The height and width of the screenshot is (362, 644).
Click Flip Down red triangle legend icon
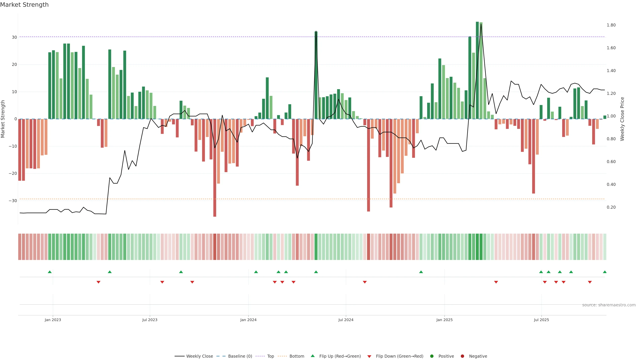coord(369,356)
